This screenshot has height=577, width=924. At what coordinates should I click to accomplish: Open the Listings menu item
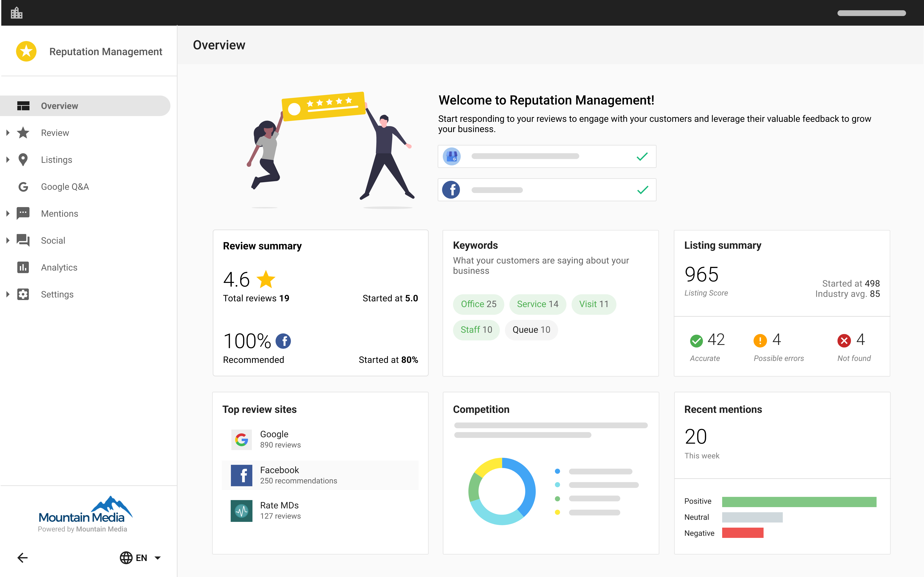click(56, 159)
